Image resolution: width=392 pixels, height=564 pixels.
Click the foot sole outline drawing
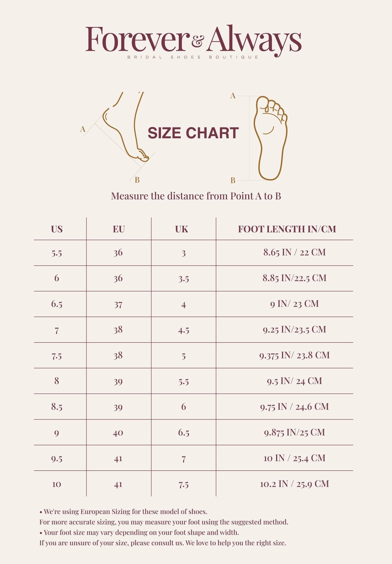[270, 138]
